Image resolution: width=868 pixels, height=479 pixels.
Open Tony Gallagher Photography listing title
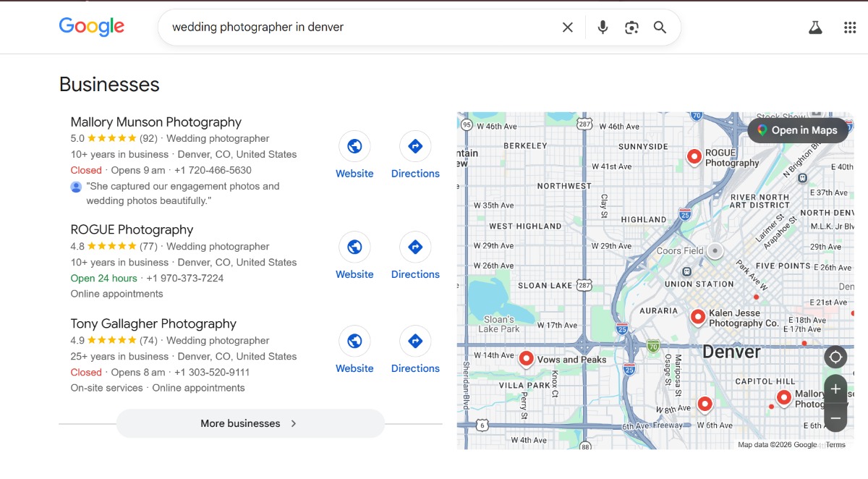(153, 323)
